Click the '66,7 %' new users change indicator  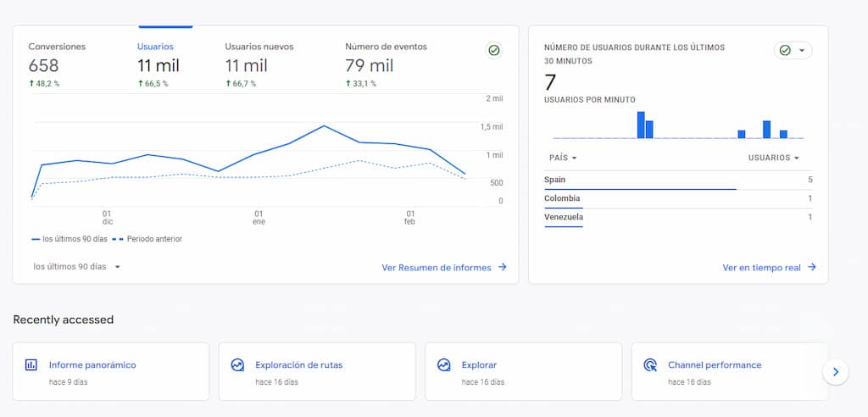pyautogui.click(x=240, y=84)
